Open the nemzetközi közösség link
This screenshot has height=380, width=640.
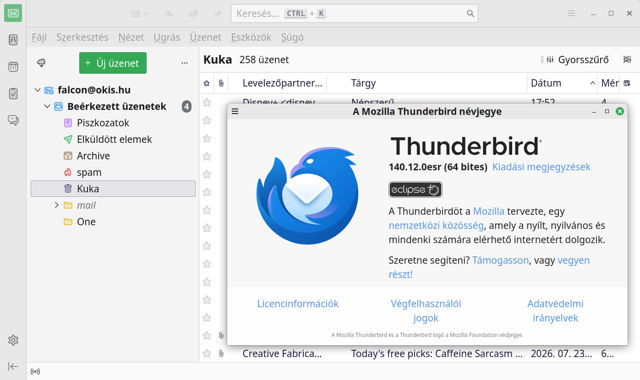[436, 225]
